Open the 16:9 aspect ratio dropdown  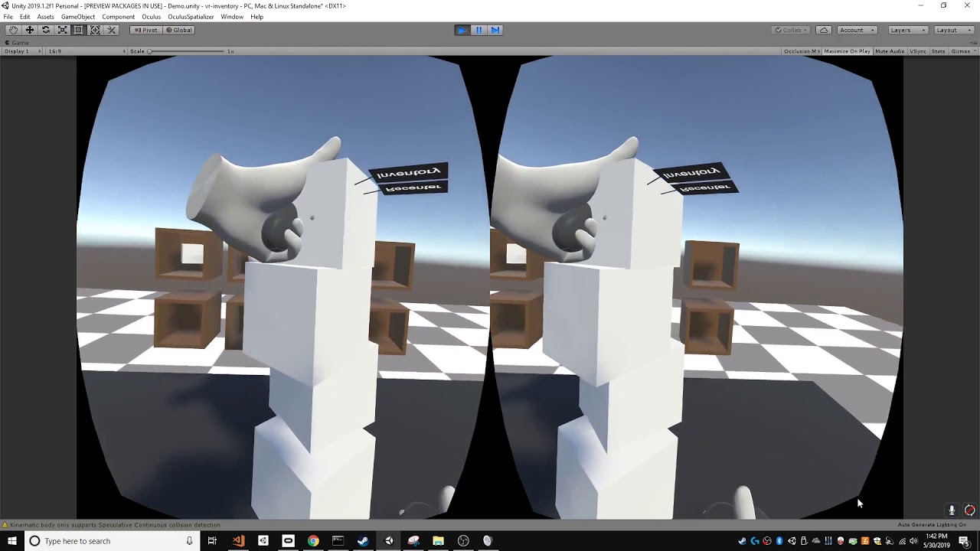coord(86,51)
